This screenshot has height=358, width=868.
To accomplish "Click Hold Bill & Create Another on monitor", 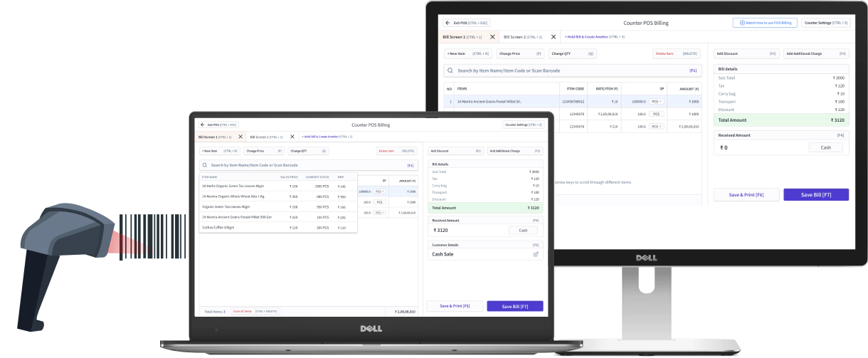I will coord(594,36).
